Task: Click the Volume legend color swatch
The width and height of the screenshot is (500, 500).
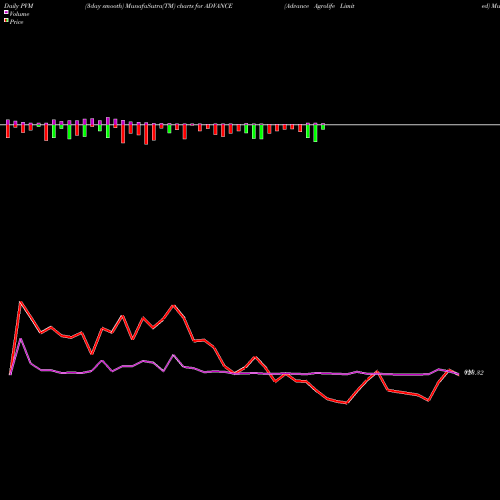Action: pos(6,12)
